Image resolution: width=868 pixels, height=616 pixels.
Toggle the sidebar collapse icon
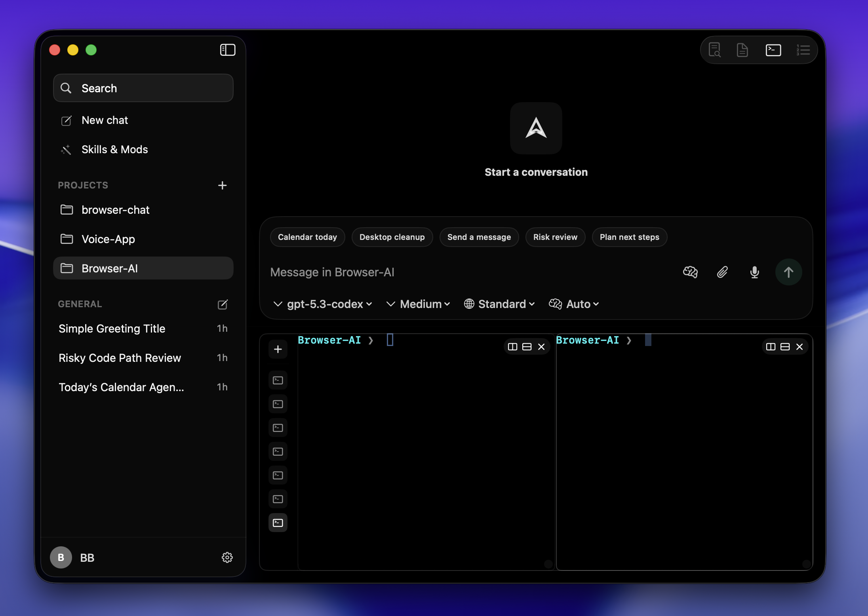point(228,50)
